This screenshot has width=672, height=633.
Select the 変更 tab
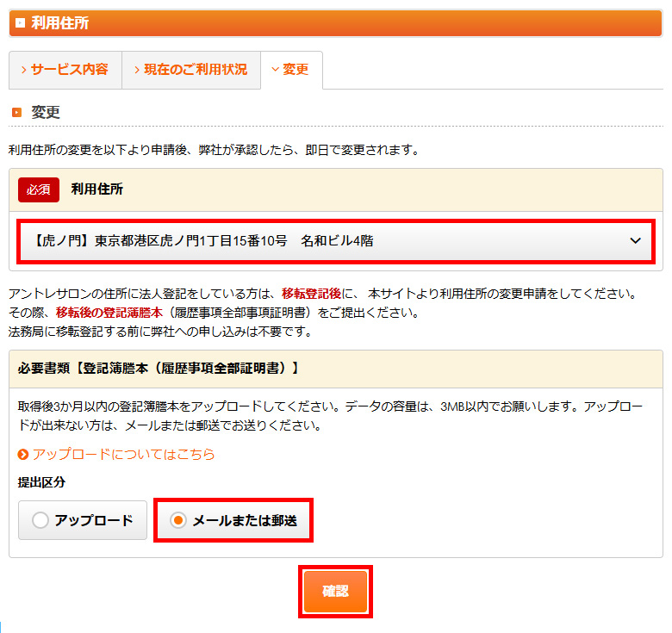[292, 70]
